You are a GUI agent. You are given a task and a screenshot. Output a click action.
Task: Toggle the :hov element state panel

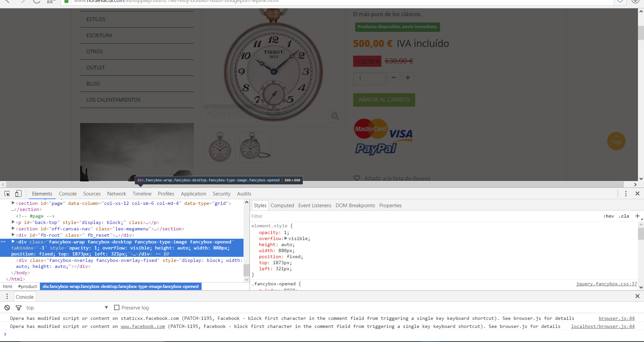pos(609,216)
